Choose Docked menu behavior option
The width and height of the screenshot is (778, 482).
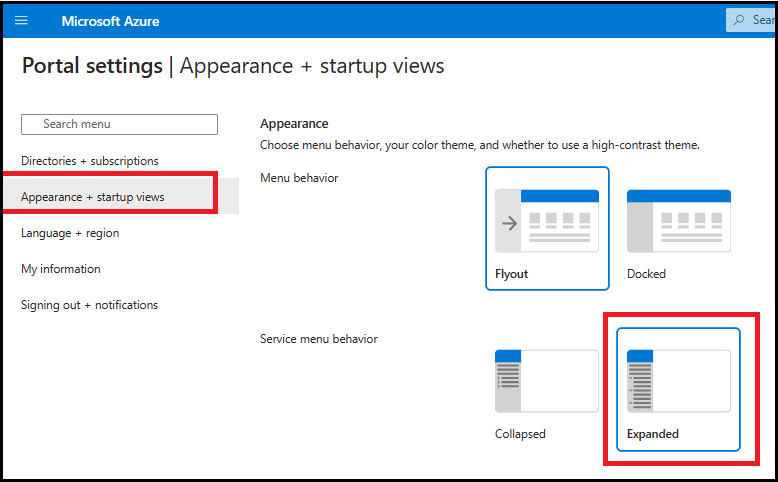679,228
